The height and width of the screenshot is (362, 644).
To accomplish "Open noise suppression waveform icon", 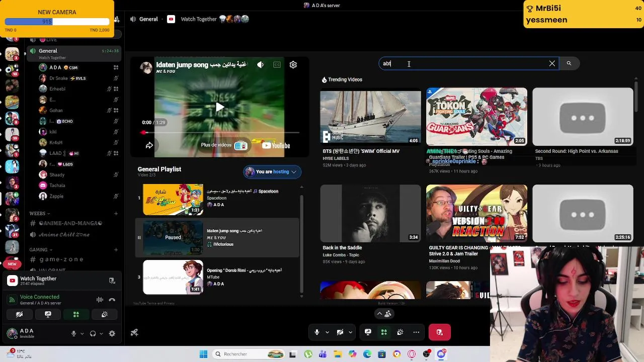I will pyautogui.click(x=100, y=300).
